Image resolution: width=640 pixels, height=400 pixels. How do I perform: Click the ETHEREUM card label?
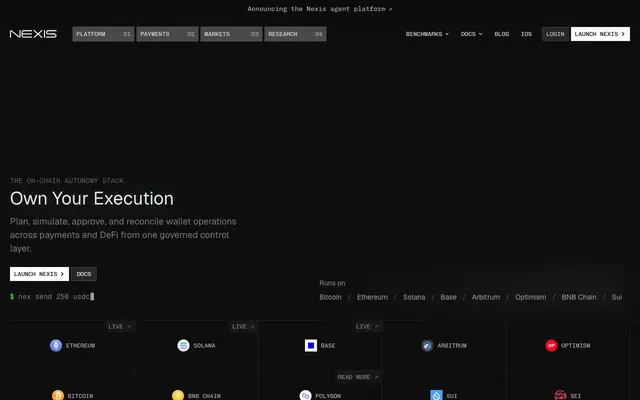(80, 346)
